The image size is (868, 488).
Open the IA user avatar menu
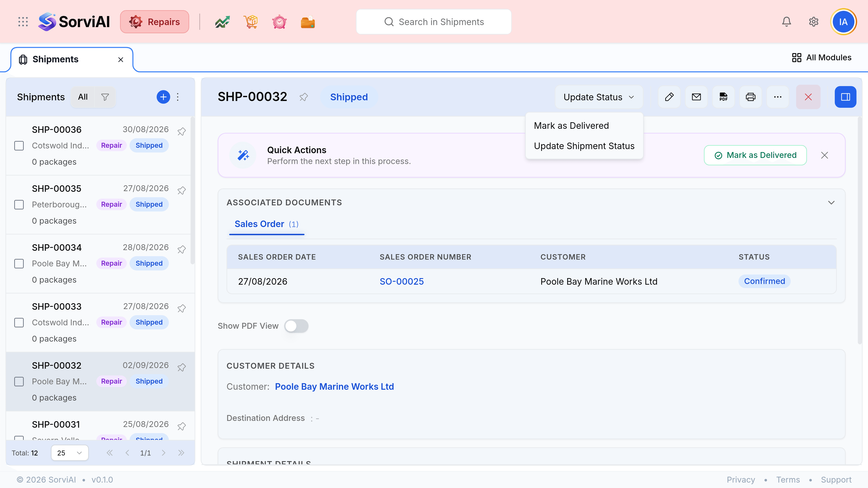coord(843,22)
